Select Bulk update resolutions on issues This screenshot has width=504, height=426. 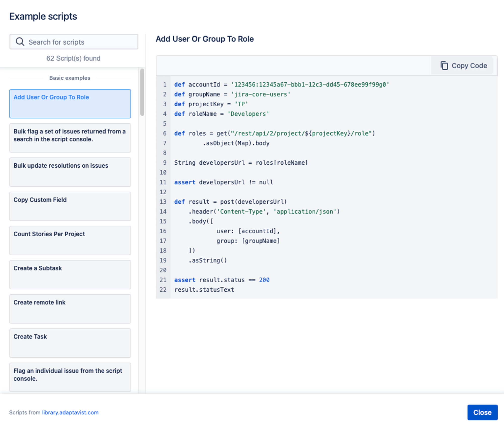[70, 172]
